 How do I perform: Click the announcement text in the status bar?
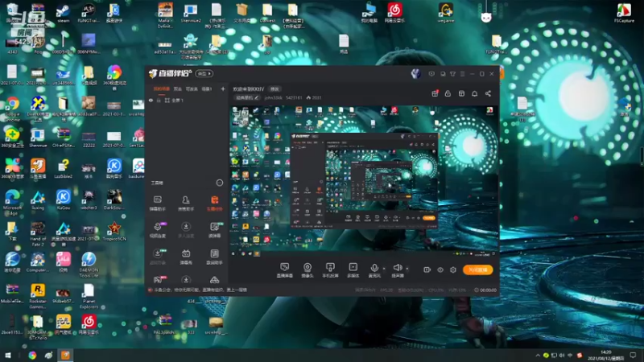pos(200,290)
